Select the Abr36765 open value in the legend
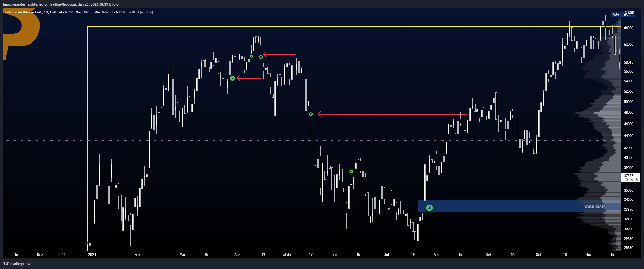 [x=66, y=12]
